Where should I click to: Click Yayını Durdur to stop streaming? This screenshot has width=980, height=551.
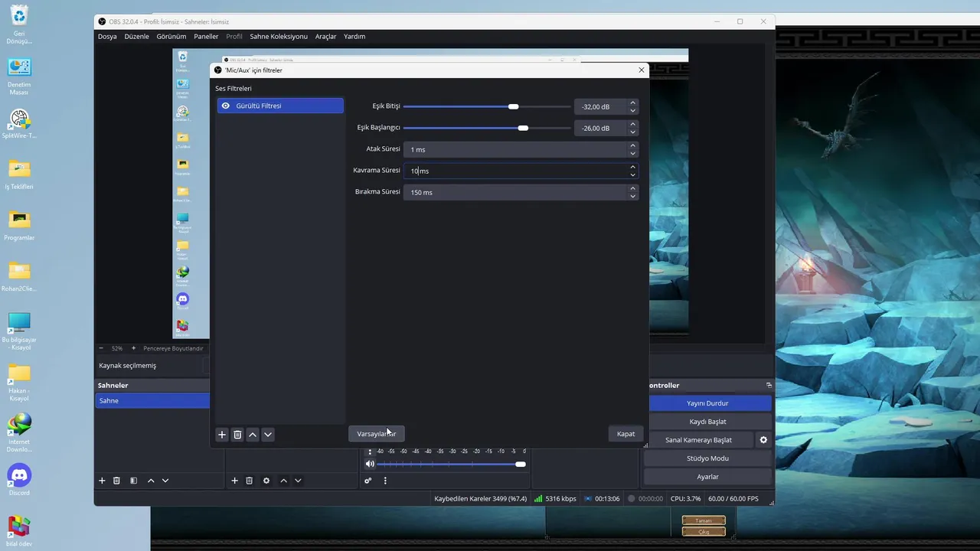pyautogui.click(x=707, y=403)
